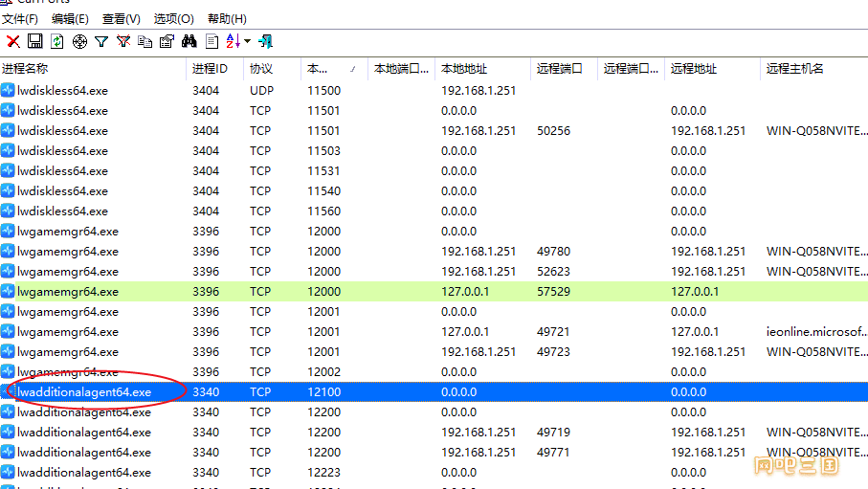The width and height of the screenshot is (868, 489).
Task: Sort by the 协议 column header
Action: coord(272,69)
